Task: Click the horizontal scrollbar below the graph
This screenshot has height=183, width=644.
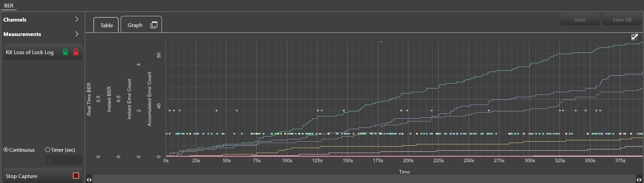Action: pos(364,179)
